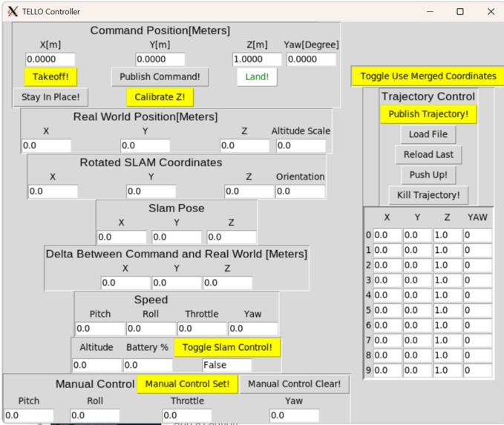Viewport: 504px width, 425px height.
Task: Toggle Slam Control on or off
Action: pyautogui.click(x=227, y=347)
